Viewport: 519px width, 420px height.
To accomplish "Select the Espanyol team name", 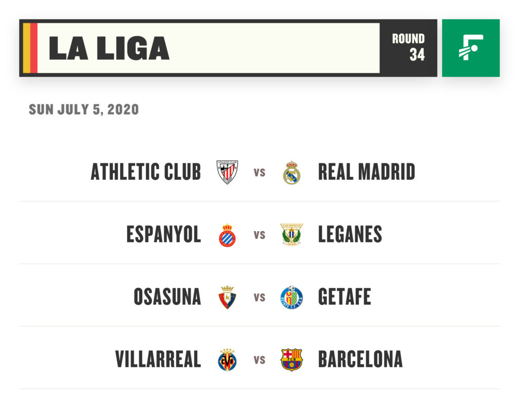I will point(164,235).
